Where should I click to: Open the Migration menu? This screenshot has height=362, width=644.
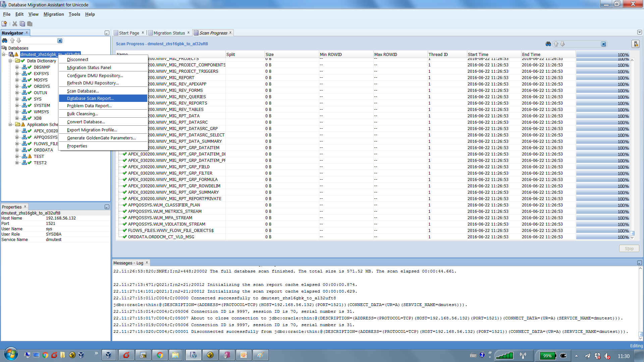54,14
